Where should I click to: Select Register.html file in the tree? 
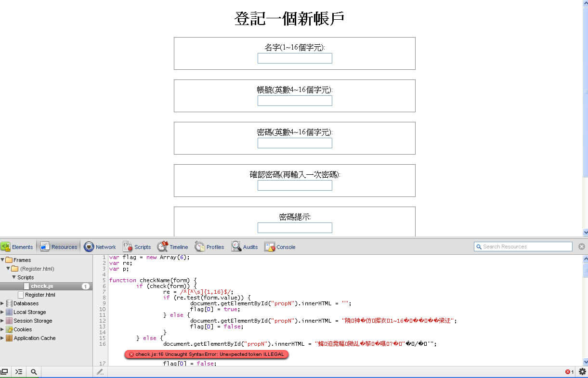[46, 295]
